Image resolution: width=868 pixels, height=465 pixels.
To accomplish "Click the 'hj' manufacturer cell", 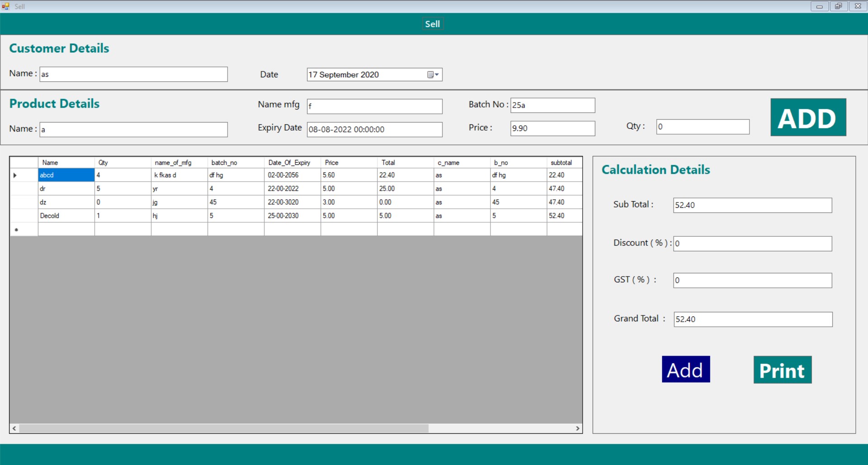I will click(x=179, y=216).
